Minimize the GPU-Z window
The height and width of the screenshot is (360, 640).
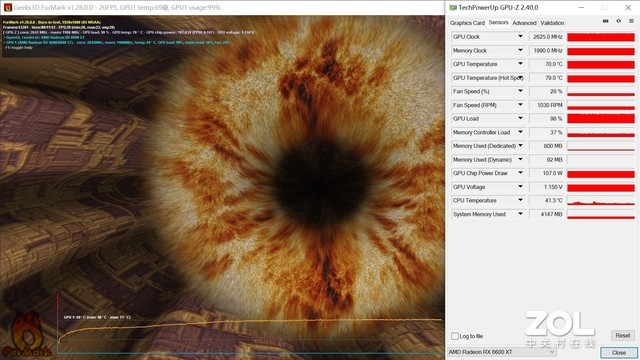(x=581, y=7)
